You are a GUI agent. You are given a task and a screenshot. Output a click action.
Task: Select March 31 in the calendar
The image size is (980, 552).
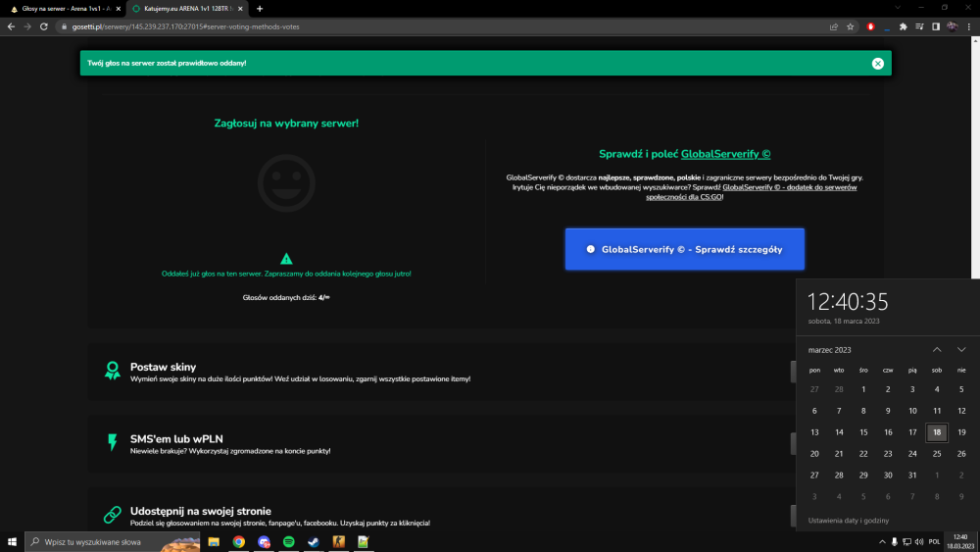coord(912,476)
